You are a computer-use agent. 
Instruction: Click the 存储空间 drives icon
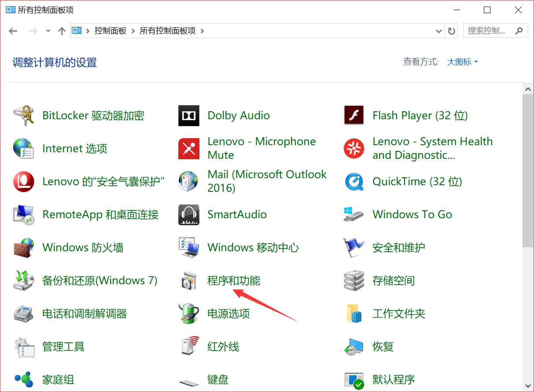coord(354,281)
